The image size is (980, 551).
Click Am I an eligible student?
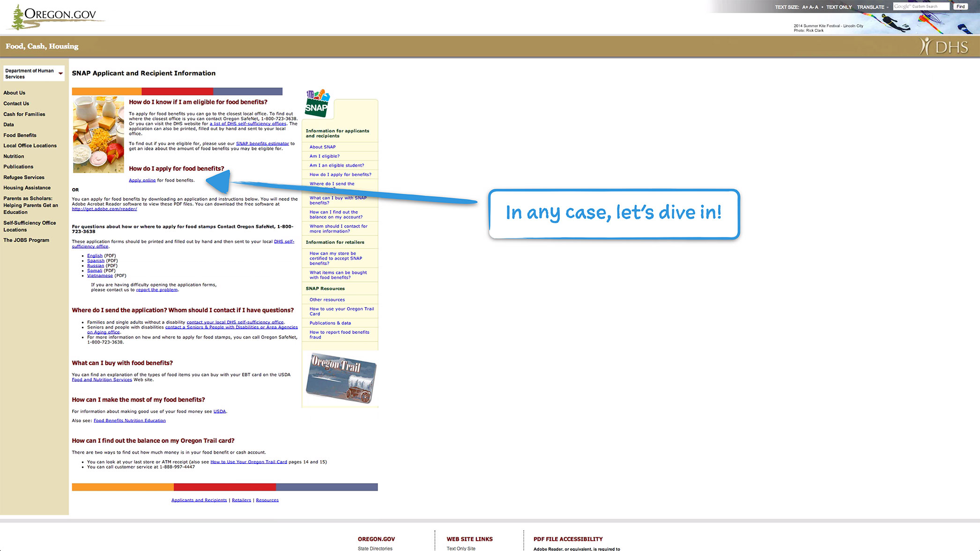tap(337, 165)
